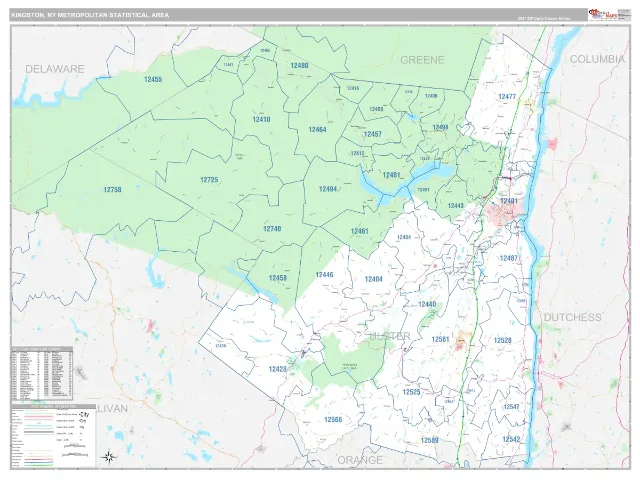Click the ORANGE county label

[x=360, y=460]
